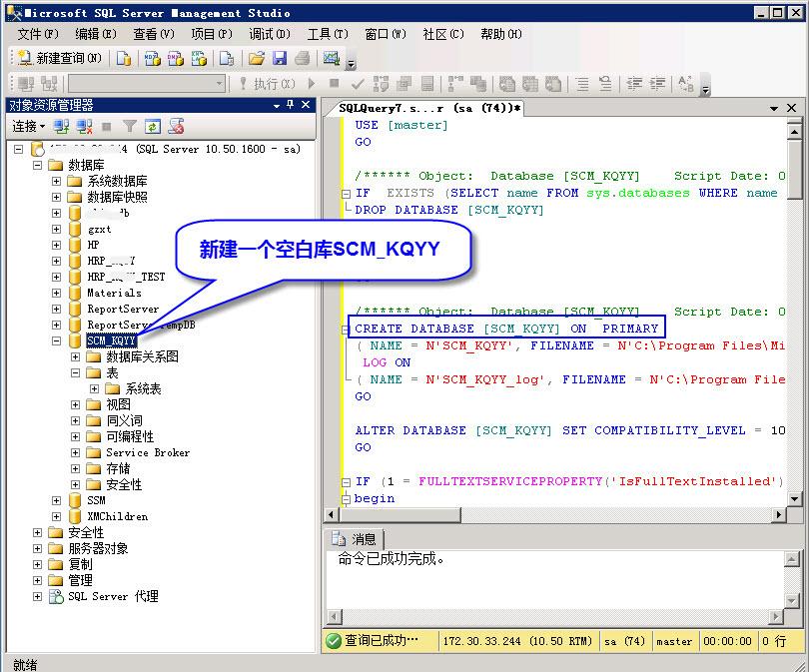Collapse the CREATE DATABASE code block
This screenshot has width=809, height=672.
pos(346,330)
